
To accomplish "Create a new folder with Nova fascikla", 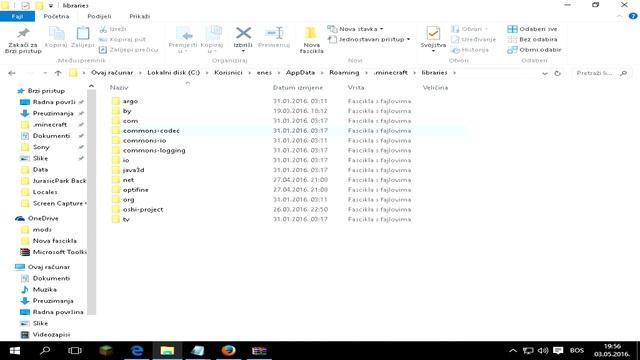I will 311,40.
